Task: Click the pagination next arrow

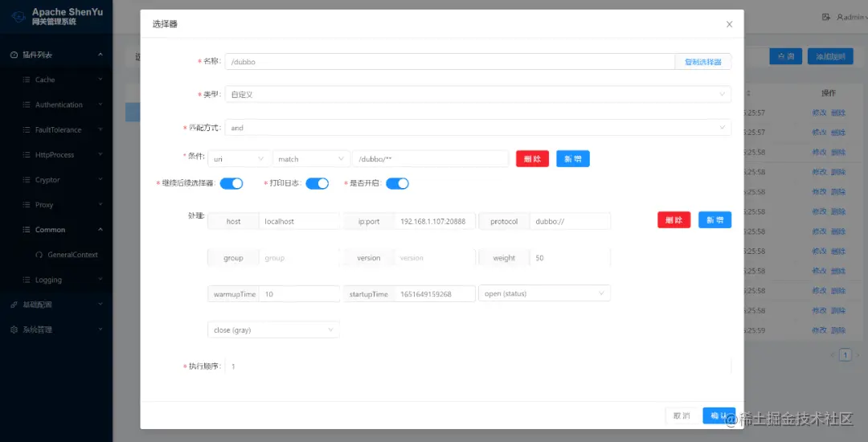Action: click(x=858, y=354)
